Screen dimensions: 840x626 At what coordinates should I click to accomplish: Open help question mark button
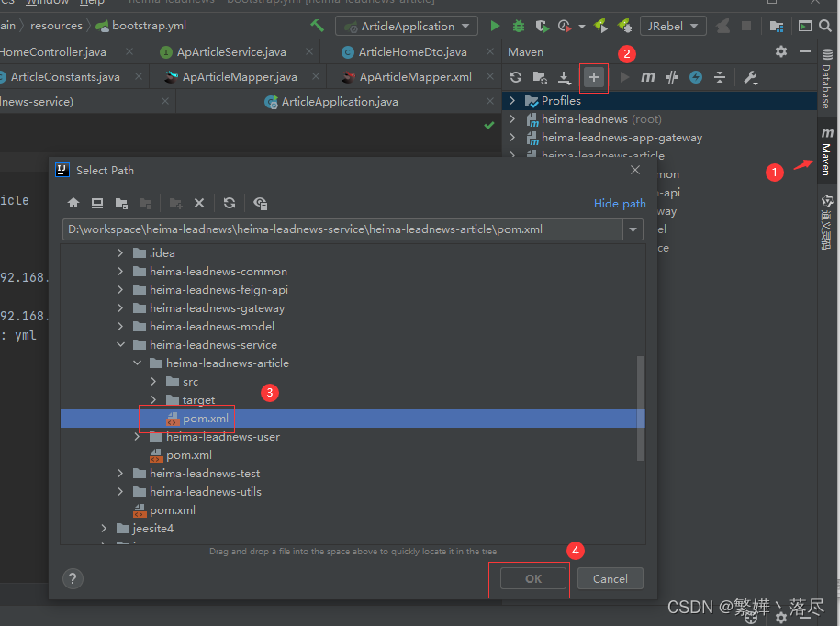point(73,578)
